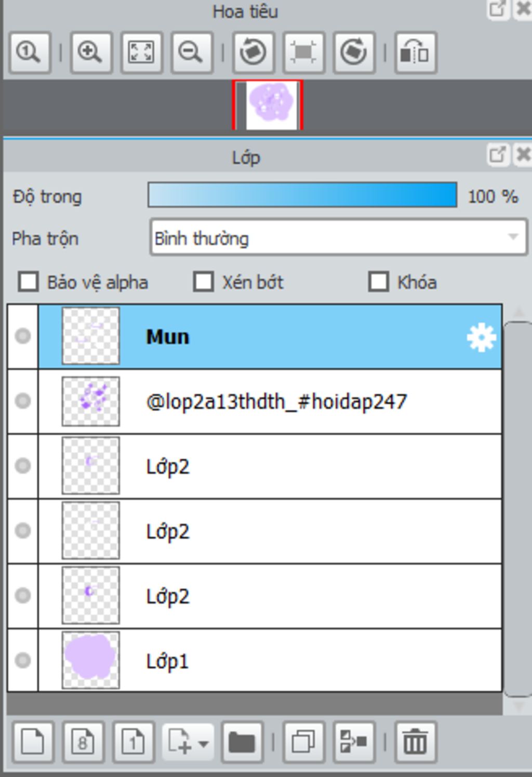Add a new 8-bit layer
The width and height of the screenshot is (532, 777).
[83, 742]
